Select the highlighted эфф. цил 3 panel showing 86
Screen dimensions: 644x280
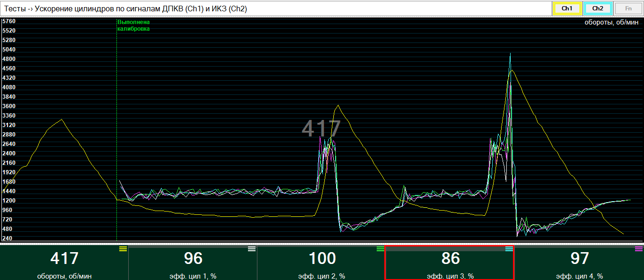450,263
